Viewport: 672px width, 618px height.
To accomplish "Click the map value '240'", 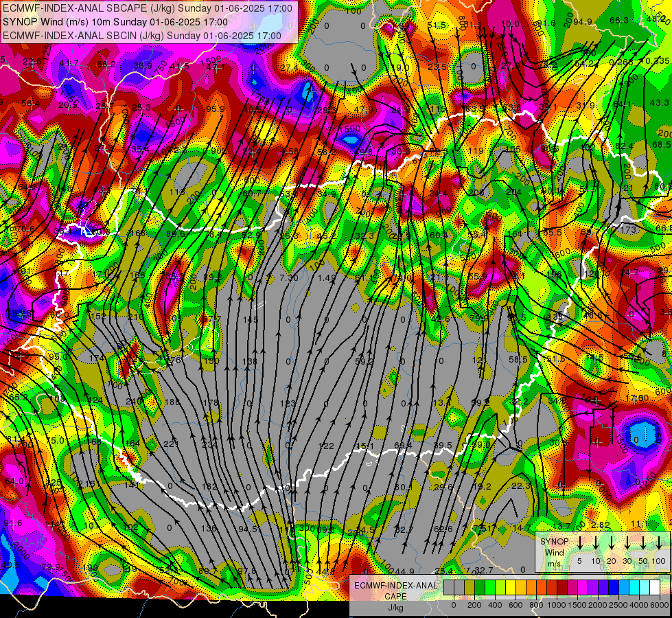I will tap(133, 402).
